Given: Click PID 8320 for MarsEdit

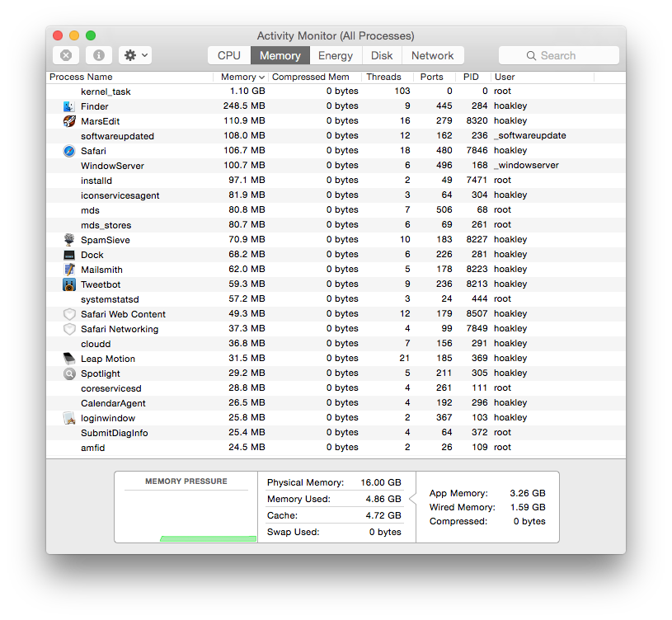Looking at the screenshot, I should pyautogui.click(x=477, y=121).
